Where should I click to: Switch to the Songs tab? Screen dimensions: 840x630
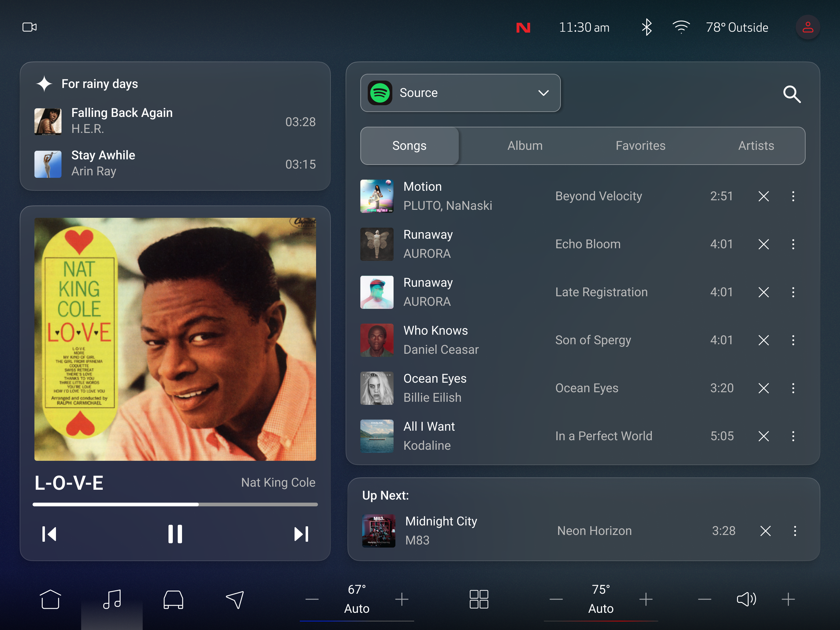click(409, 146)
